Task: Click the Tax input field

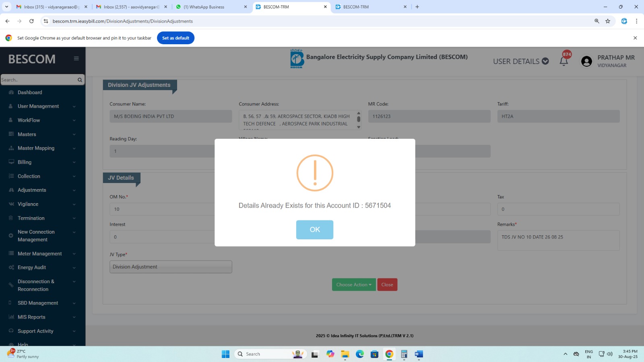Action: pos(558,209)
